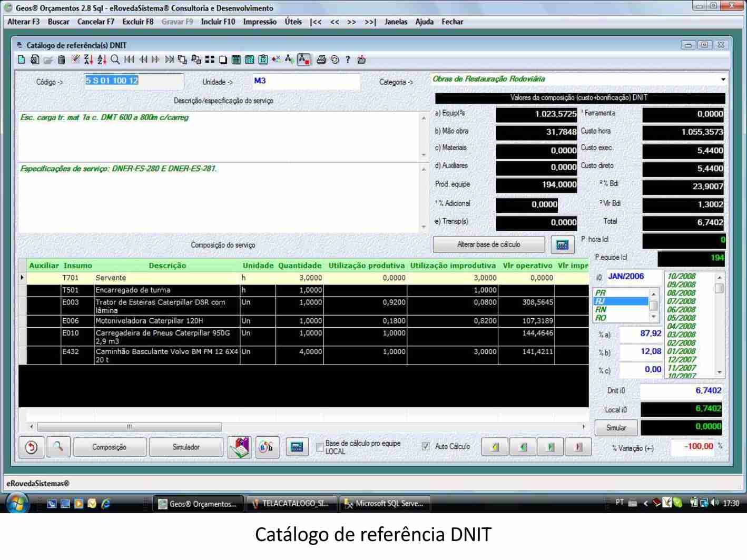Viewport: 747px width, 560px height.
Task: Click the red circular refresh button
Action: 31,447
